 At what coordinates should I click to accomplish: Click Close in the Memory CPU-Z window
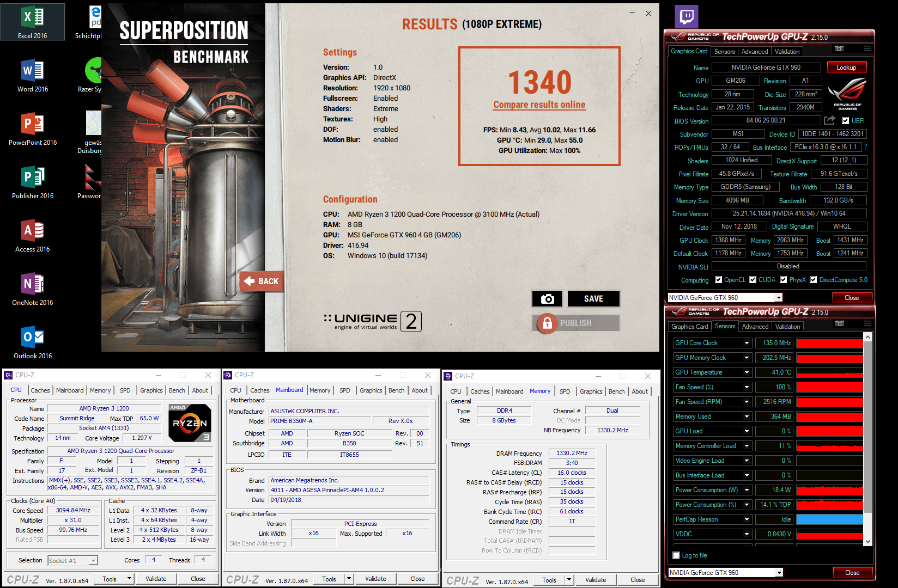638,580
